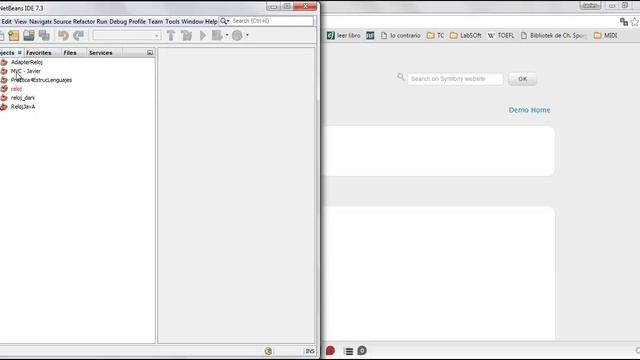Click the Profile Project toolbar icon
The height and width of the screenshot is (360, 640).
(237, 36)
